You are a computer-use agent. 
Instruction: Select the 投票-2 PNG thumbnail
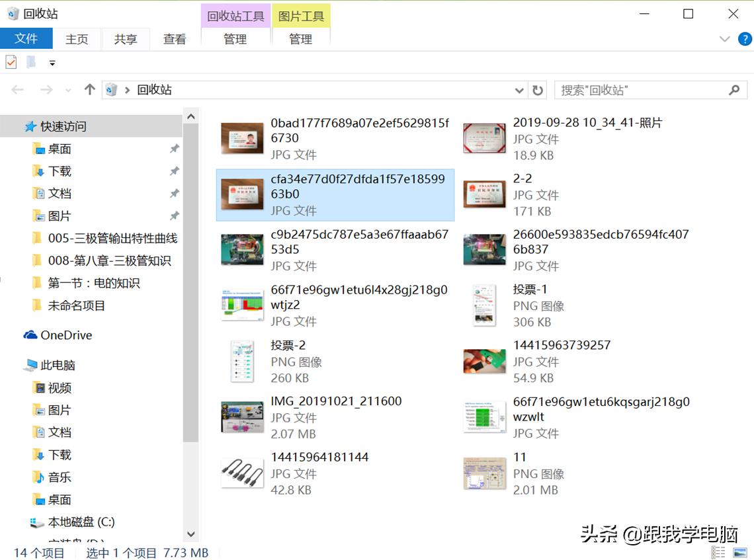coord(241,361)
